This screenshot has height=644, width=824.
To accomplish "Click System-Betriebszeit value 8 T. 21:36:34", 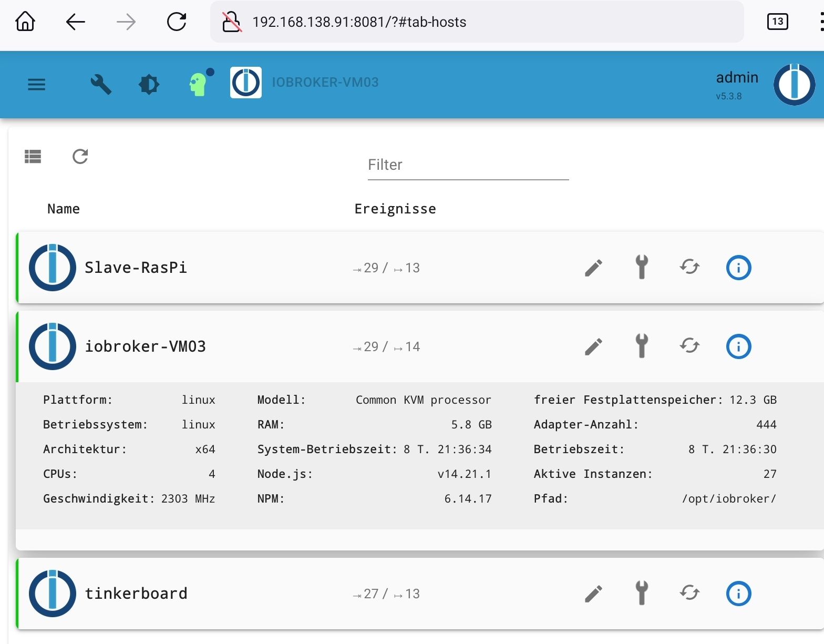I will [x=448, y=449].
